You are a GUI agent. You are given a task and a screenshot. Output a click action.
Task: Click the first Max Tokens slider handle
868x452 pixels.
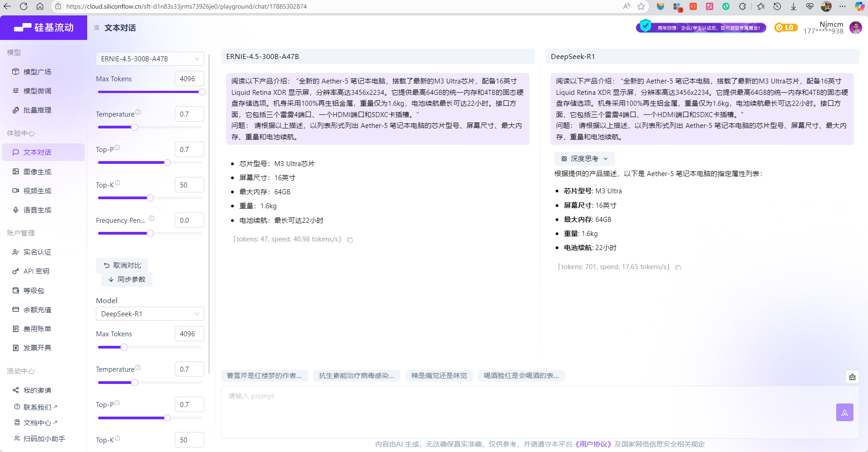pos(202,92)
